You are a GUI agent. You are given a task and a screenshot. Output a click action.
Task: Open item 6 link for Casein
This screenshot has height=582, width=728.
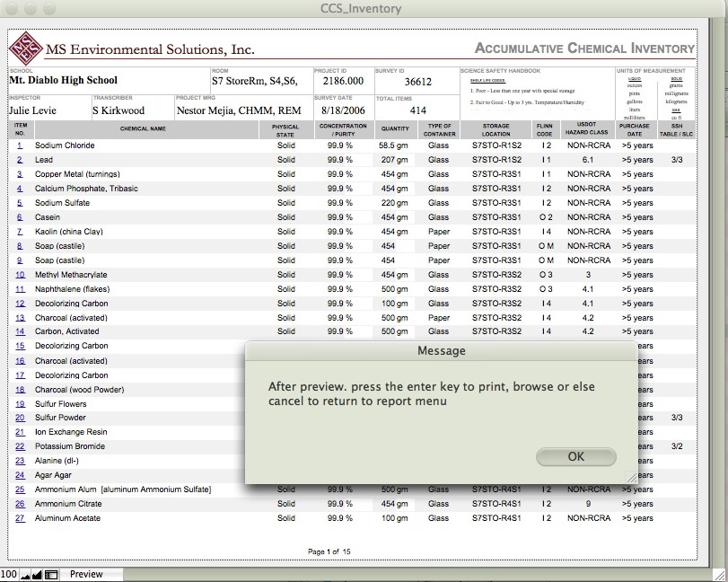[20, 217]
